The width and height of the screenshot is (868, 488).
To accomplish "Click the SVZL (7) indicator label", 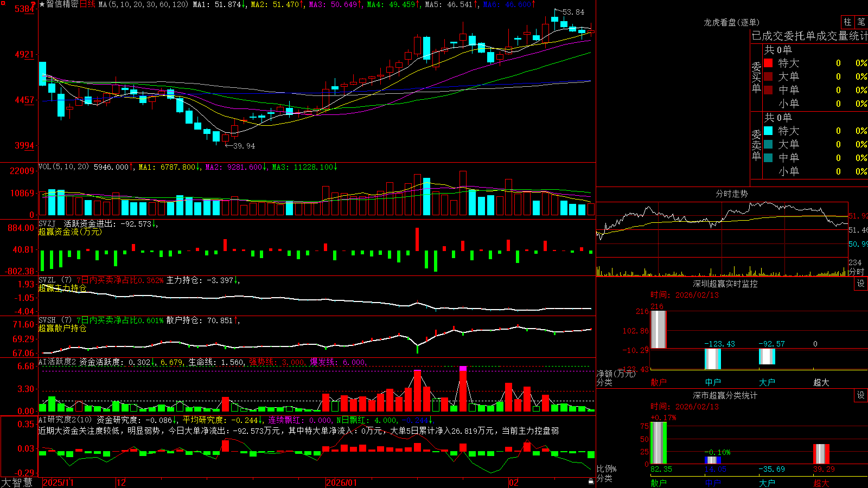I will (x=55, y=280).
